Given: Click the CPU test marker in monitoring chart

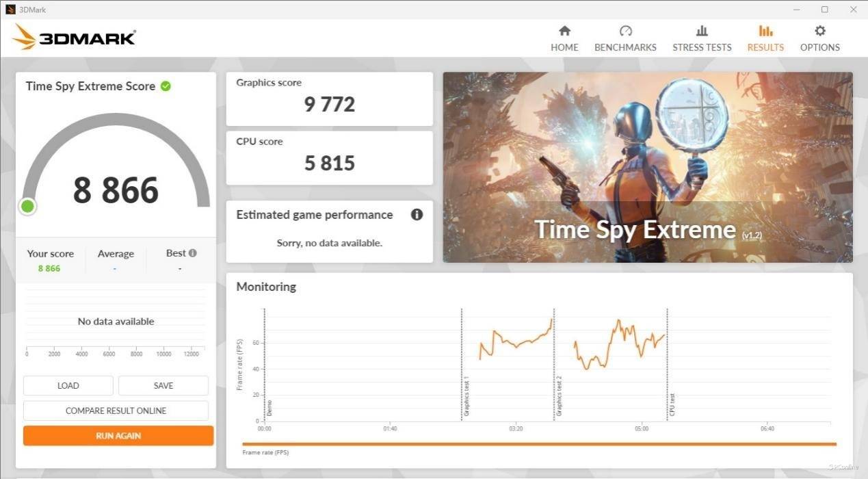Looking at the screenshot, I should point(672,404).
